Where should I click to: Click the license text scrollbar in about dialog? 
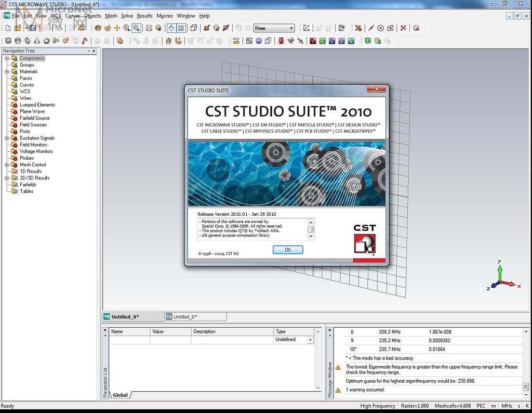pyautogui.click(x=311, y=229)
